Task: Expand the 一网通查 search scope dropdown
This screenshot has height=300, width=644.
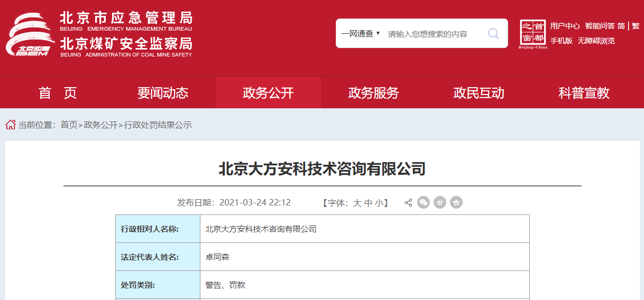Action: click(x=361, y=34)
